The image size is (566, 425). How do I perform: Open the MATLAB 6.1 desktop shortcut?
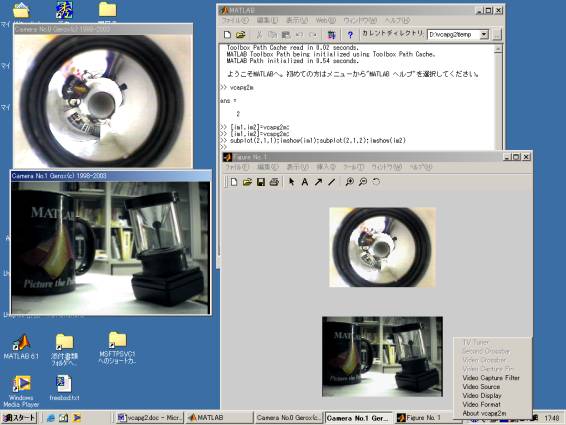[x=21, y=347]
